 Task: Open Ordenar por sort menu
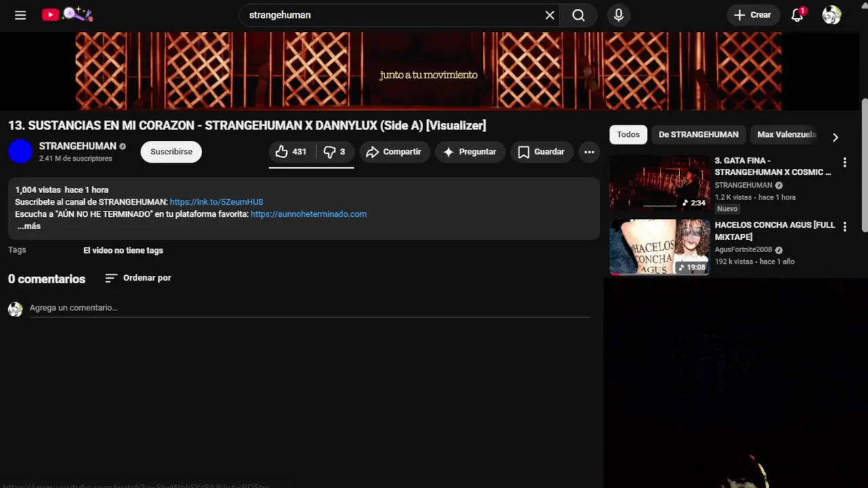click(x=138, y=278)
